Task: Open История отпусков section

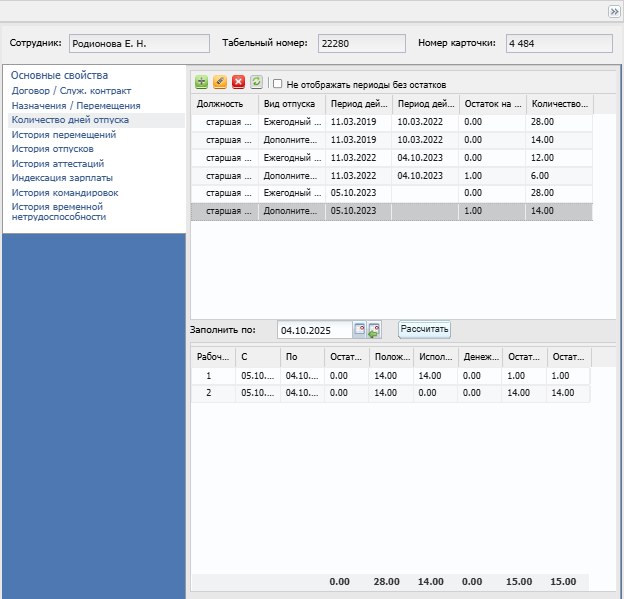Action: click(53, 149)
